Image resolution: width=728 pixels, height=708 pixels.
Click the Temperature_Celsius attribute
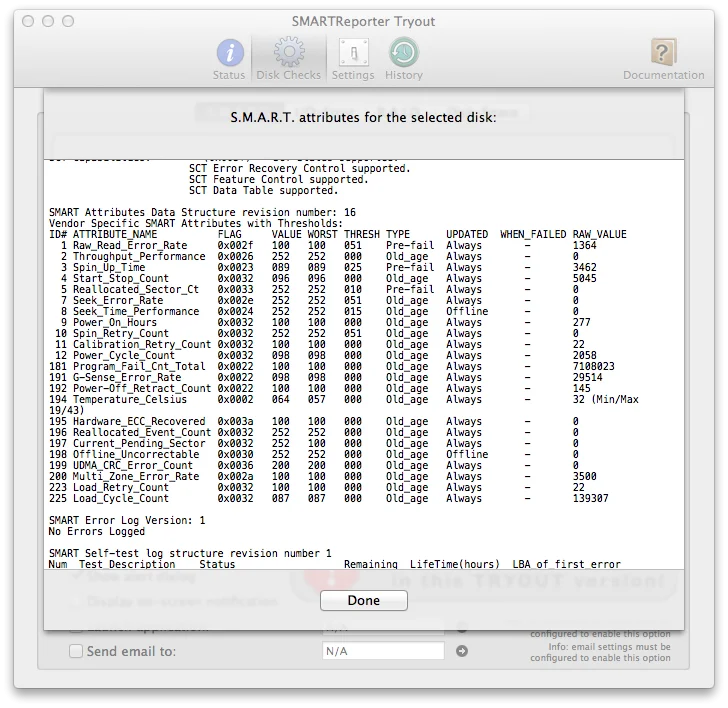click(130, 399)
